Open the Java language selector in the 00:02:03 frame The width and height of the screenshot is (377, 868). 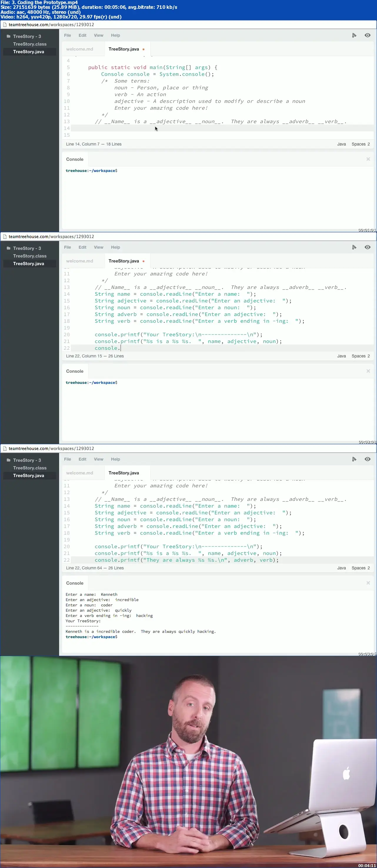click(341, 356)
